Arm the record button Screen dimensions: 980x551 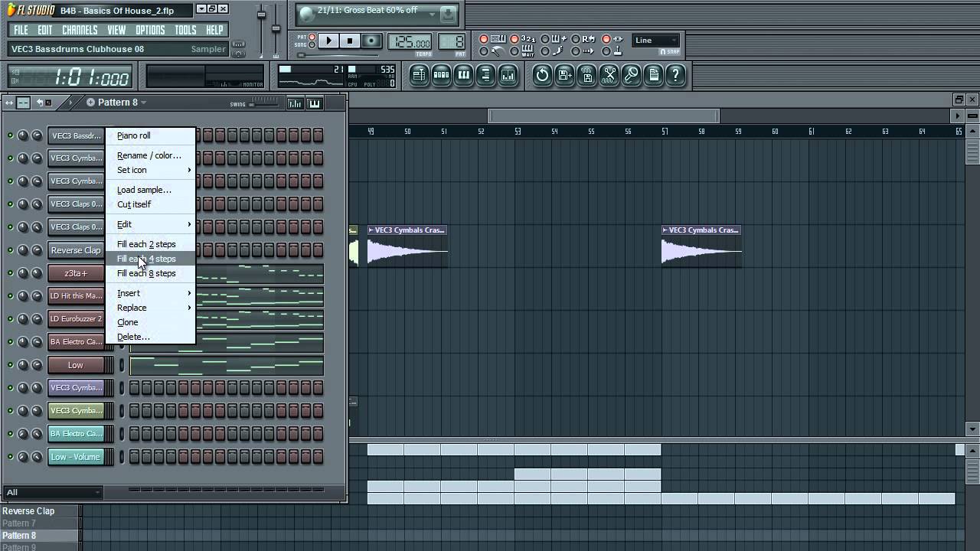click(x=371, y=41)
